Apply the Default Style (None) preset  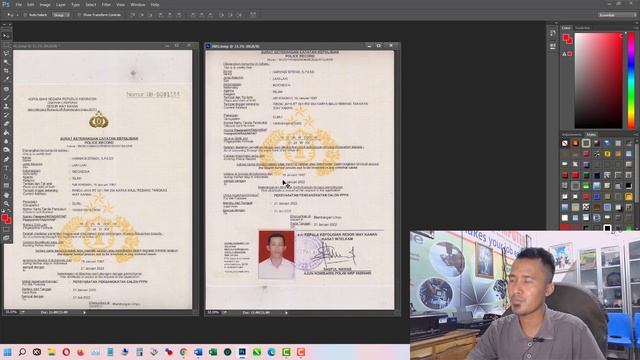point(565,143)
